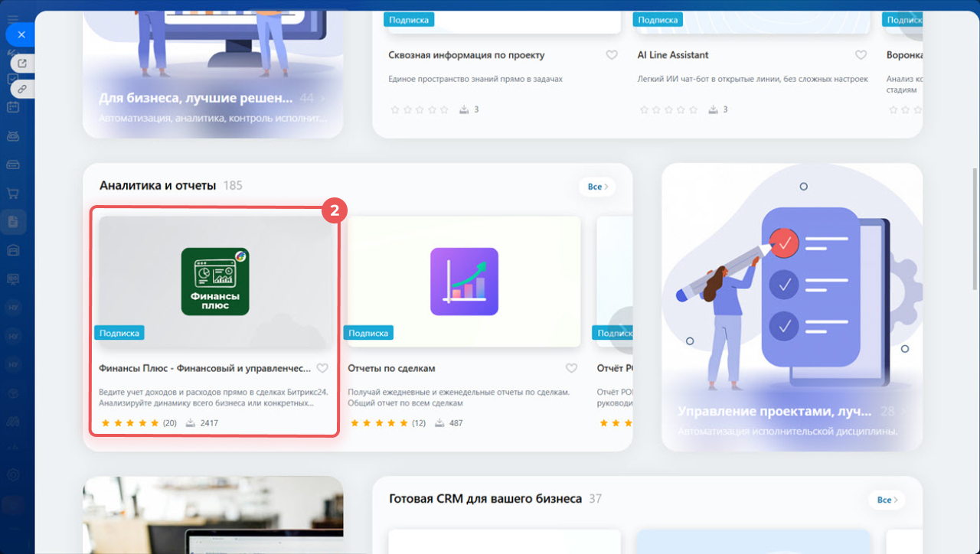Image resolution: width=980 pixels, height=554 pixels.
Task: Click the text 'Единое пространство знаний прямо в задачах'
Action: pyautogui.click(x=475, y=79)
